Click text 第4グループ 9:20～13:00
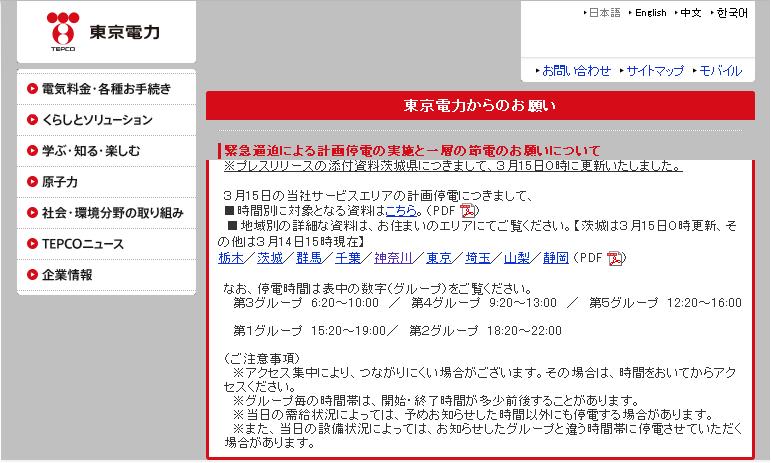Screen dimensions: 771x463 click(484, 302)
